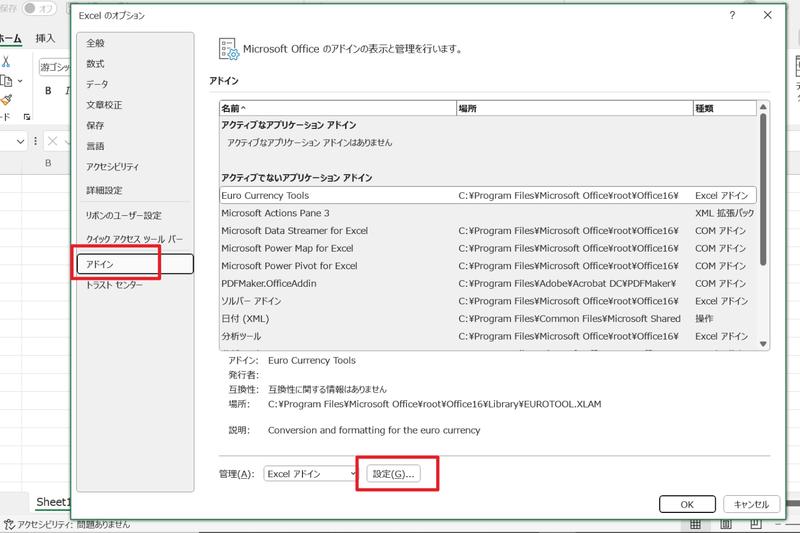Select Microsoft Data Streamer for Excel row

[488, 231]
